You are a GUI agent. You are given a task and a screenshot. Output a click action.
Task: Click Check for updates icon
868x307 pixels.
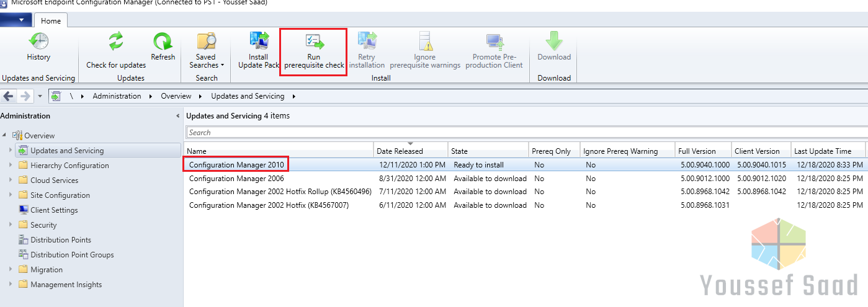(116, 42)
